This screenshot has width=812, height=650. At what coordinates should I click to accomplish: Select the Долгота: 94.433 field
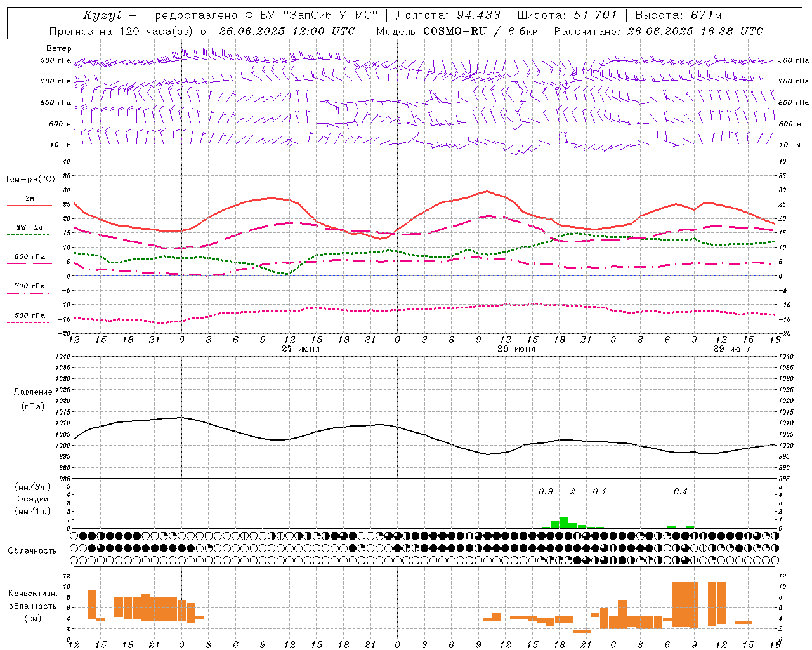448,15
